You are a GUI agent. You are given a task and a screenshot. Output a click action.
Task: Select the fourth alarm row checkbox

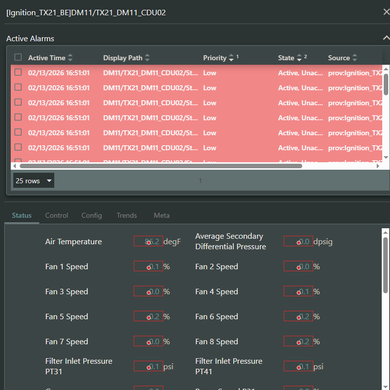tap(18, 117)
